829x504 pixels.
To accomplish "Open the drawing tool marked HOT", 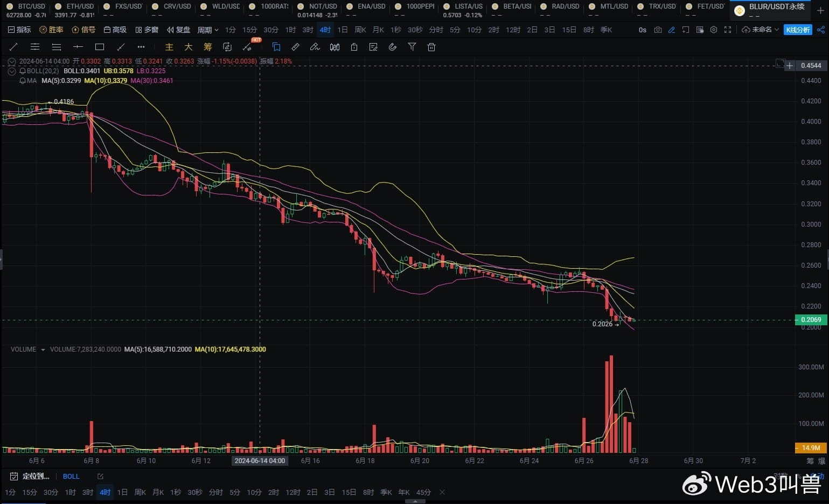I will pyautogui.click(x=248, y=47).
